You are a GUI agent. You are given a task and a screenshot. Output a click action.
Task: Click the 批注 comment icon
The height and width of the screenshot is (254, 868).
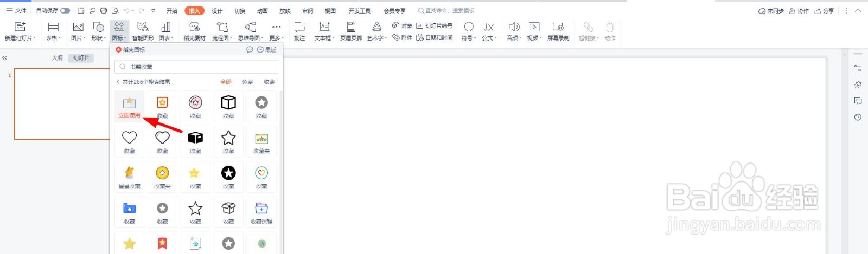coord(299,27)
